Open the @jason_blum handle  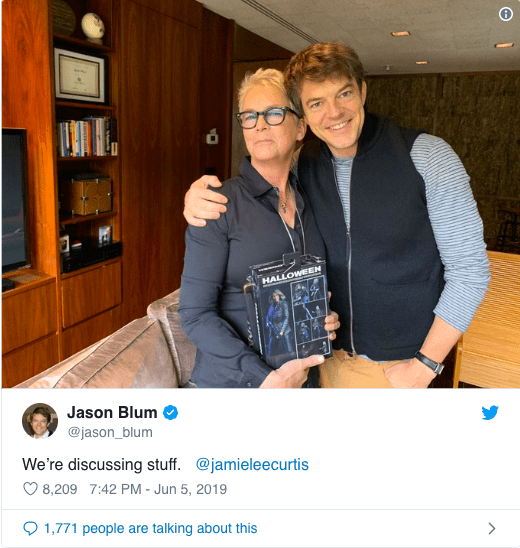coord(110,432)
